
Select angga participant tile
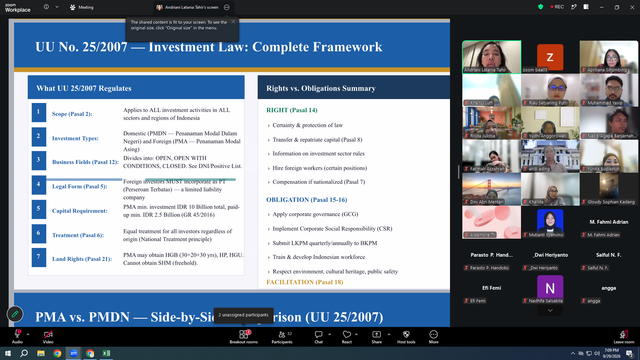tap(609, 288)
